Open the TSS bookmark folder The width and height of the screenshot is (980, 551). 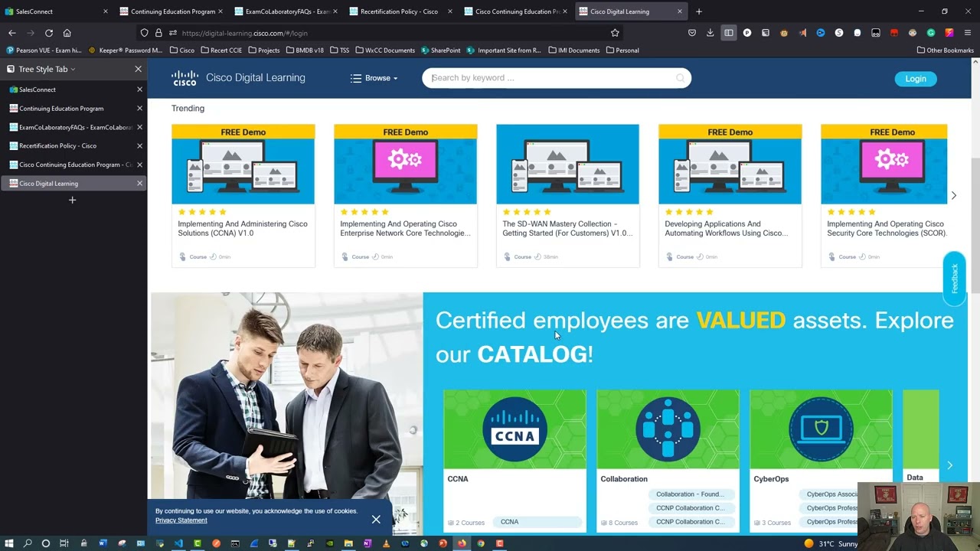point(339,51)
